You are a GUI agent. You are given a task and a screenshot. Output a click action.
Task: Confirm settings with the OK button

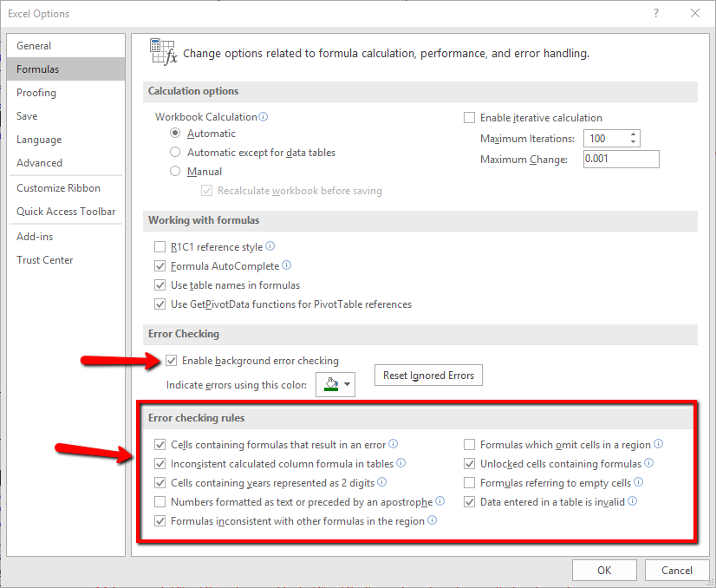[x=604, y=570]
